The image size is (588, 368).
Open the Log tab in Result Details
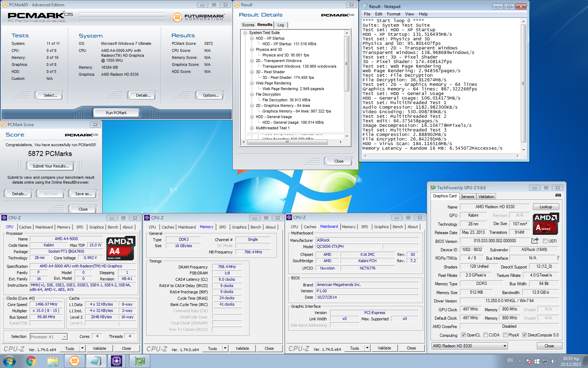[x=281, y=25]
